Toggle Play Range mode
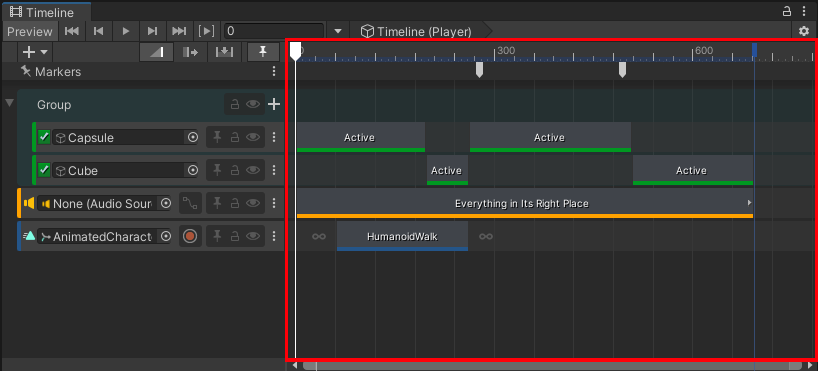This screenshot has height=371, width=818. click(207, 31)
